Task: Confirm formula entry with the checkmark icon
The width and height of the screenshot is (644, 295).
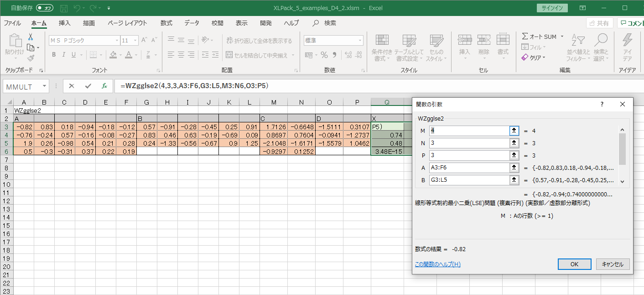Action: (88, 86)
